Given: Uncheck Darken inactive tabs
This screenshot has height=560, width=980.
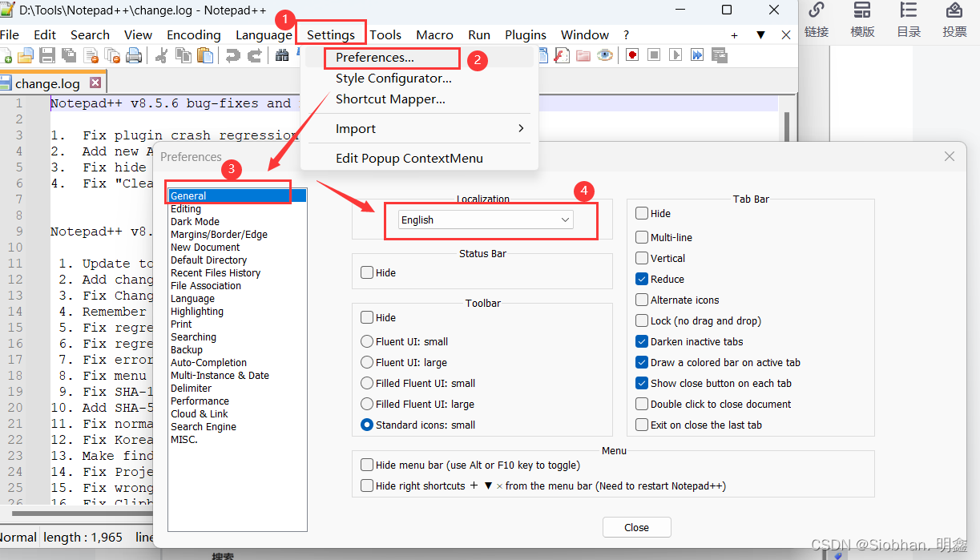Looking at the screenshot, I should (642, 341).
